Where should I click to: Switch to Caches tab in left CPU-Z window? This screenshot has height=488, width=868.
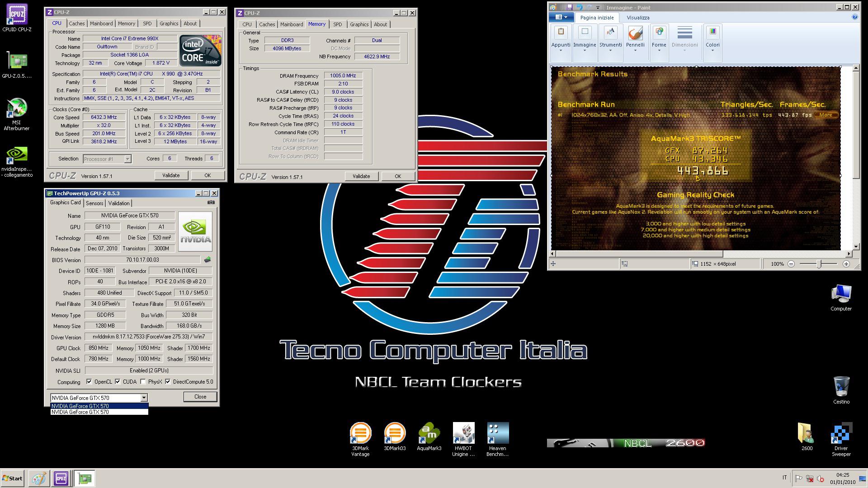pos(76,23)
